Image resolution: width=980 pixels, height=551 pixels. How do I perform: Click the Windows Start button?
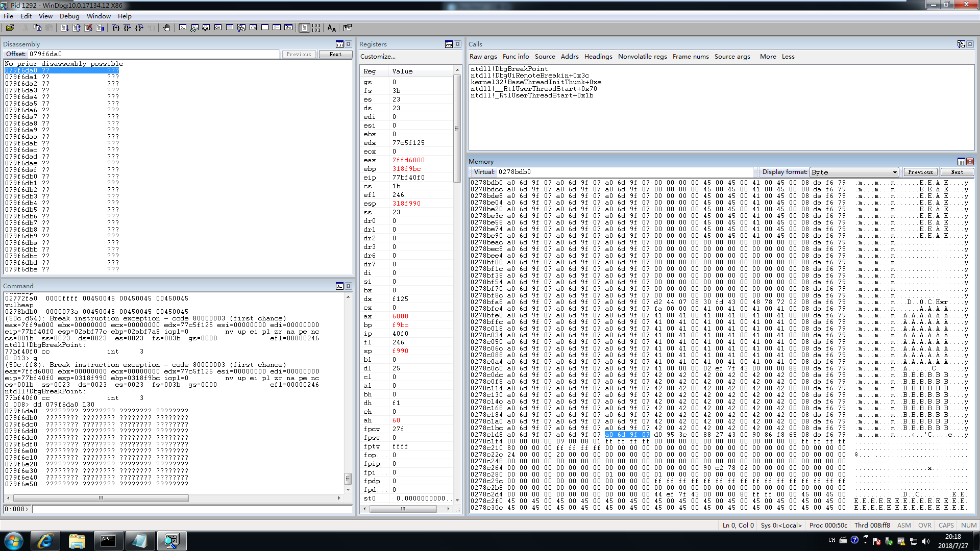click(14, 541)
